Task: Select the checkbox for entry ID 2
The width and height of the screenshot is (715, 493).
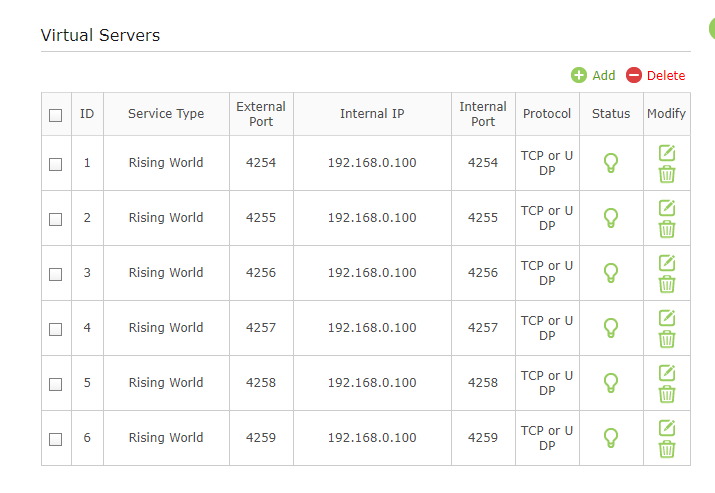Action: (x=56, y=219)
